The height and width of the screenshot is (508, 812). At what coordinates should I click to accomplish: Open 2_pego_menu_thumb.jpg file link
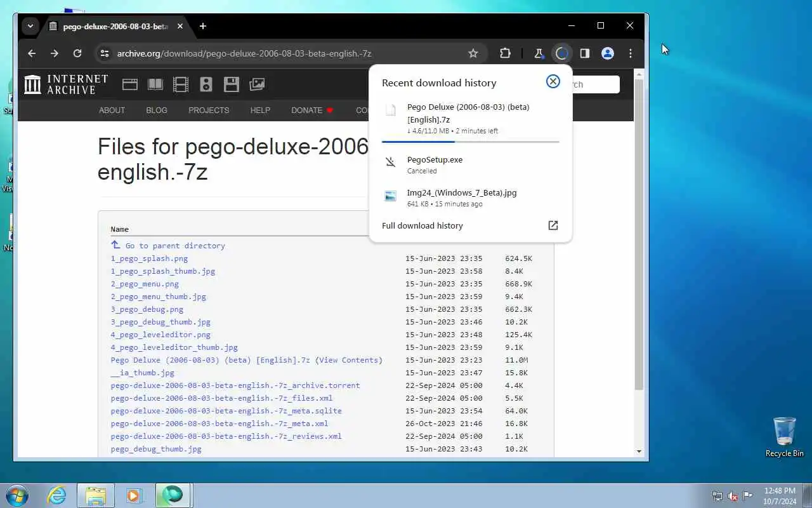(159, 297)
